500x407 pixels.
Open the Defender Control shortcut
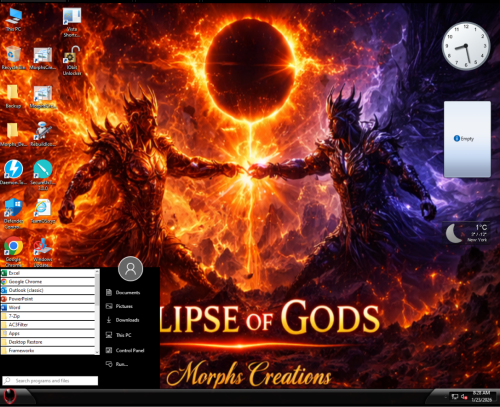(x=13, y=213)
